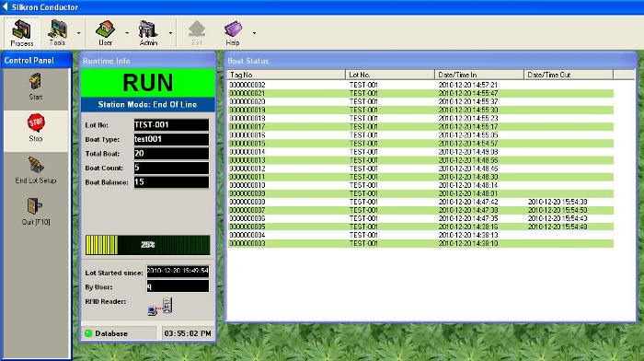644x361 pixels.
Task: Click the RFID Reader connection icon
Action: (x=160, y=307)
